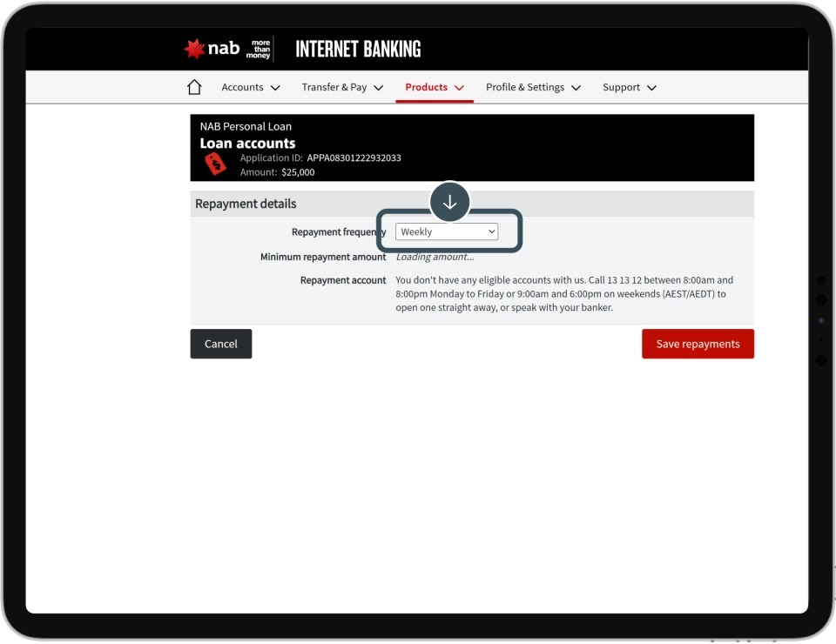The image size is (836, 644).
Task: Open the Support menu
Action: click(621, 87)
